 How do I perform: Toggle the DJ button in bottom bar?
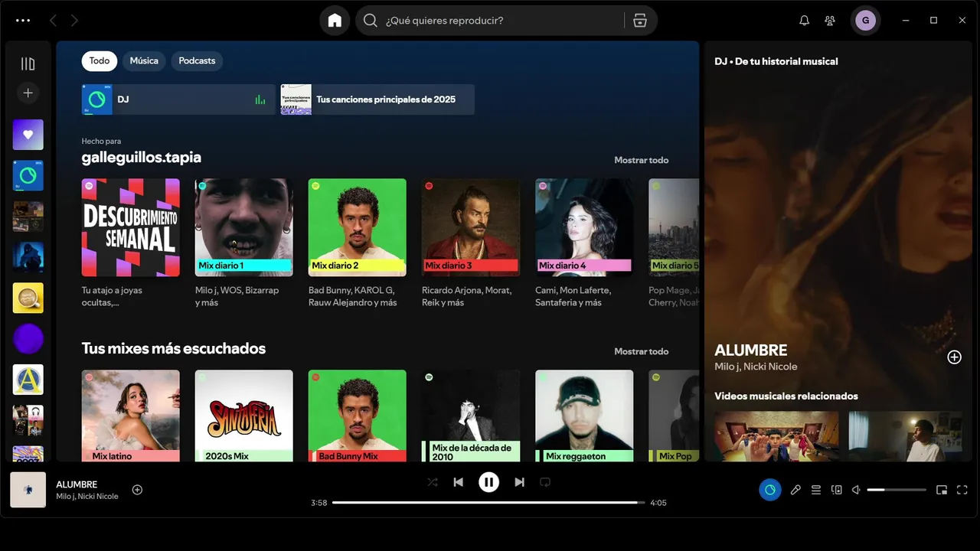(770, 490)
